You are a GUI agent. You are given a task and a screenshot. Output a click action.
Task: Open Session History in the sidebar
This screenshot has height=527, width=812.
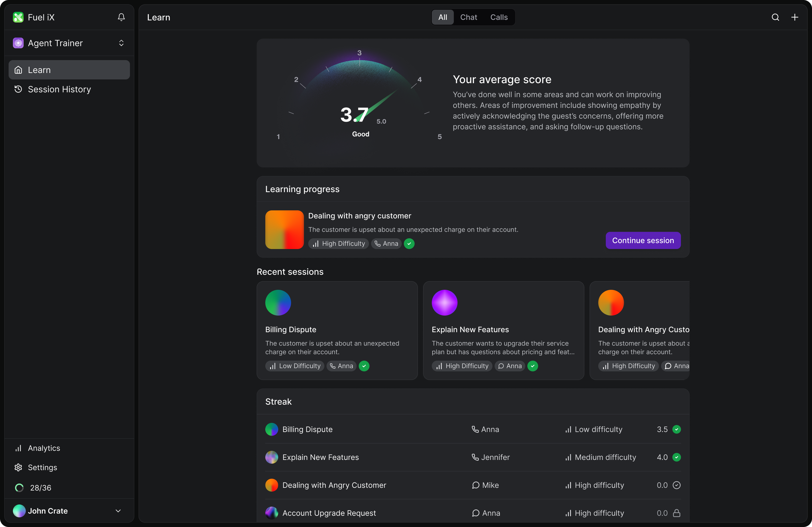click(69, 89)
